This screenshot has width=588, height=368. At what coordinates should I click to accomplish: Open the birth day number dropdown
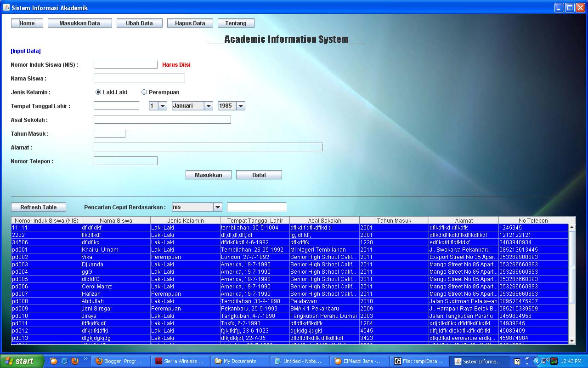point(164,105)
